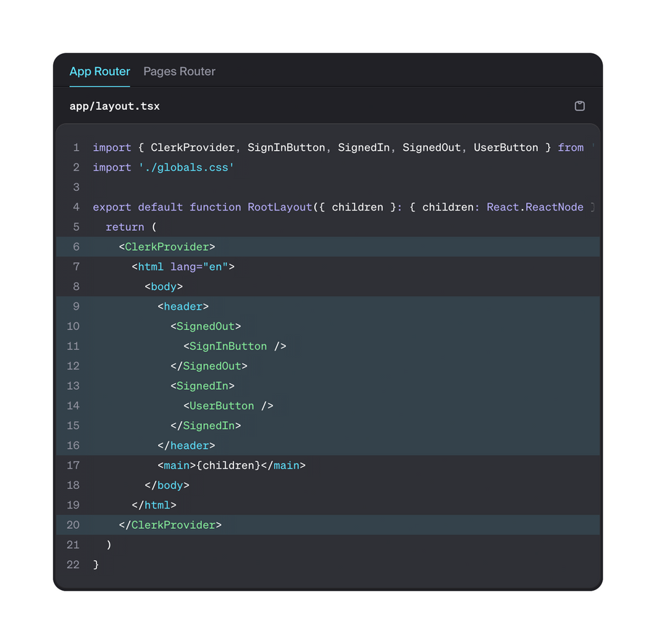Click the header element on line 9

pos(182,306)
